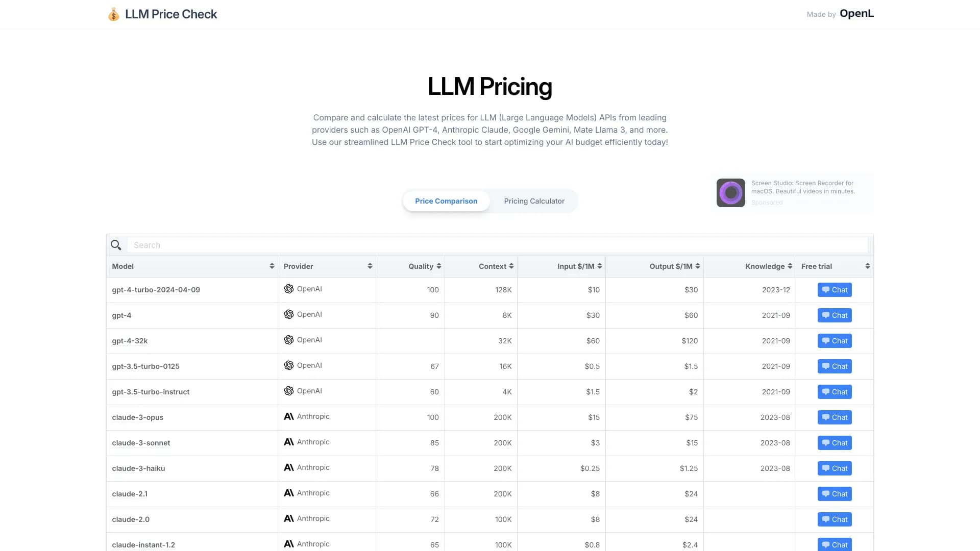Click the OpenAI logo beside gpt-3.5-turbo-instruct
The height and width of the screenshot is (551, 980).
(288, 391)
